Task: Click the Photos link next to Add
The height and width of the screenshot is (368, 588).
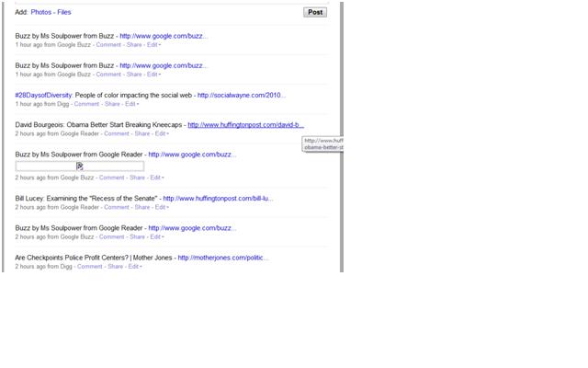Action: (41, 13)
